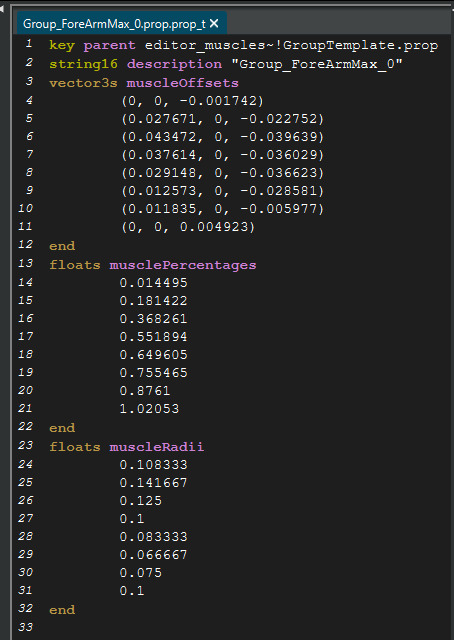Click line number 13 in the gutter
Image resolution: width=454 pixels, height=640 pixels.
pyautogui.click(x=25, y=263)
